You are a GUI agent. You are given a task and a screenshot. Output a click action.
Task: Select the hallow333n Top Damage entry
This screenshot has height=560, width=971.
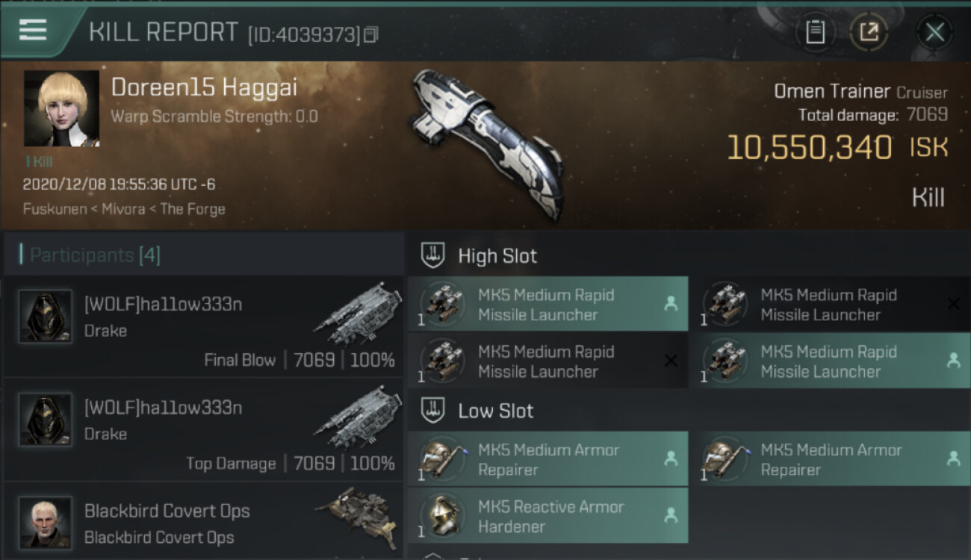203,430
